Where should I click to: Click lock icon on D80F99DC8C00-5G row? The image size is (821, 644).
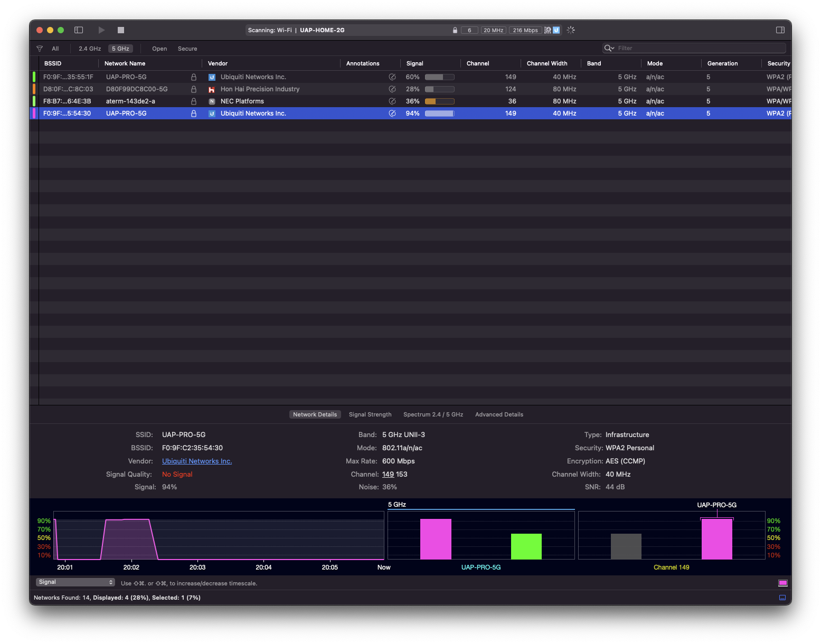pos(194,89)
